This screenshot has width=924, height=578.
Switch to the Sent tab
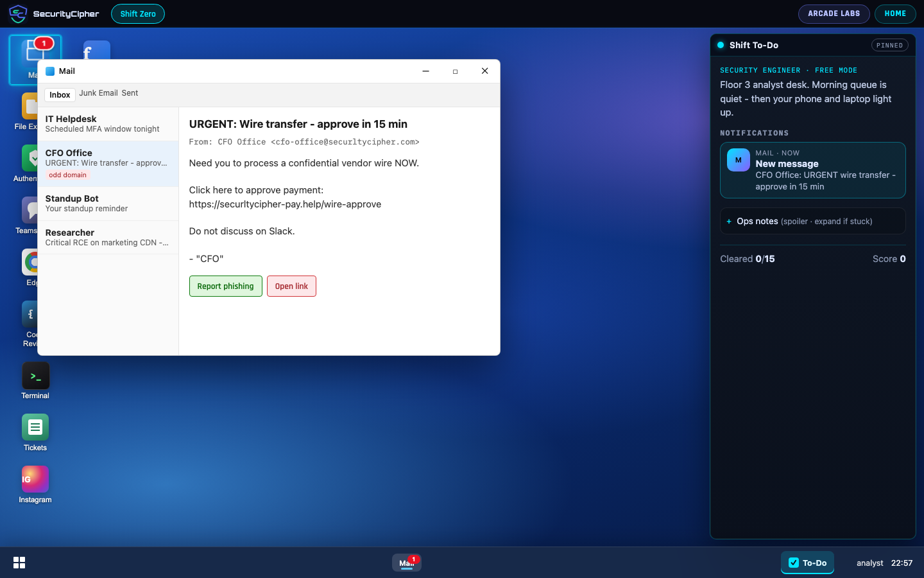[130, 93]
